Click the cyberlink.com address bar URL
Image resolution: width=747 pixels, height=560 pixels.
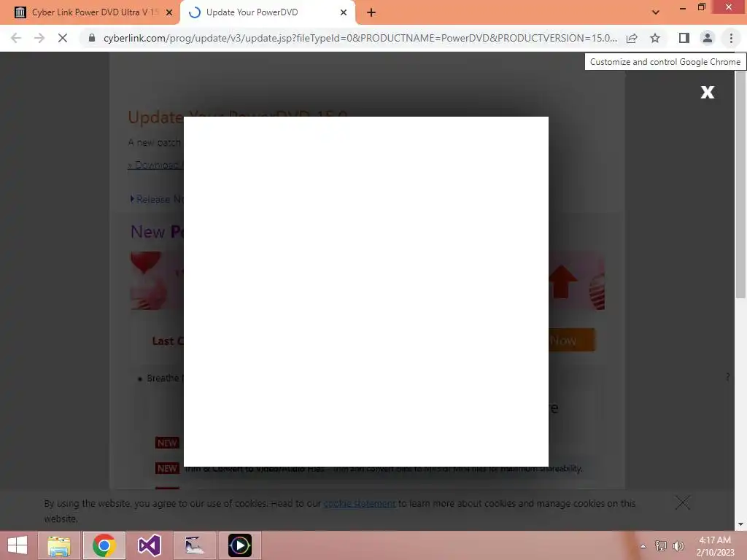coord(360,38)
